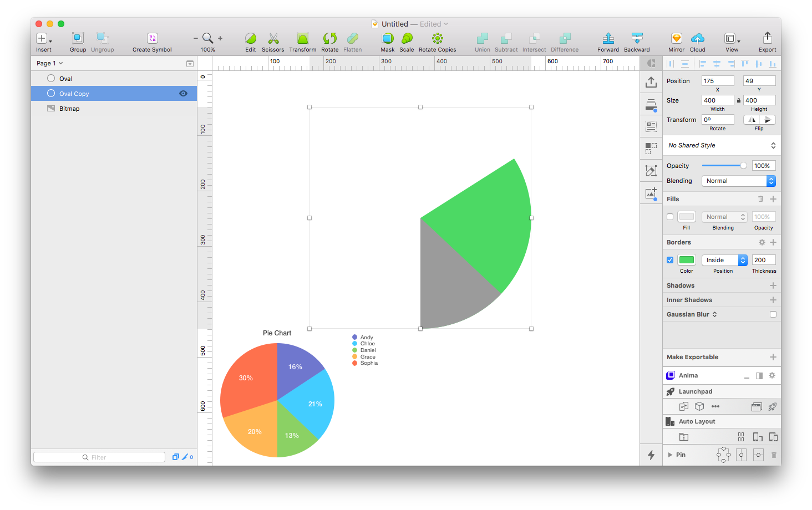Image resolution: width=812 pixels, height=510 pixels.
Task: Click the Flatten toolbar icon
Action: coord(352,38)
